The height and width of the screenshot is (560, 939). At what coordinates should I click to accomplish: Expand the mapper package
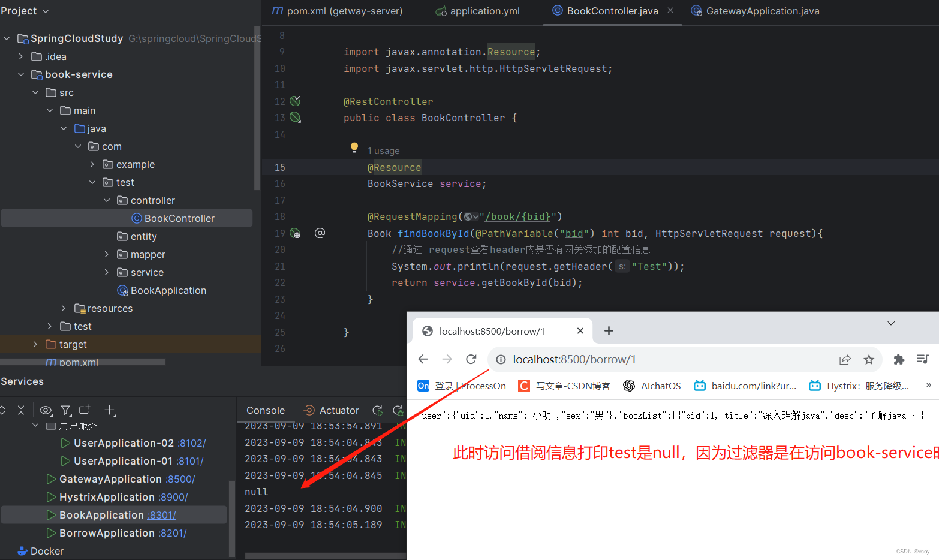107,254
